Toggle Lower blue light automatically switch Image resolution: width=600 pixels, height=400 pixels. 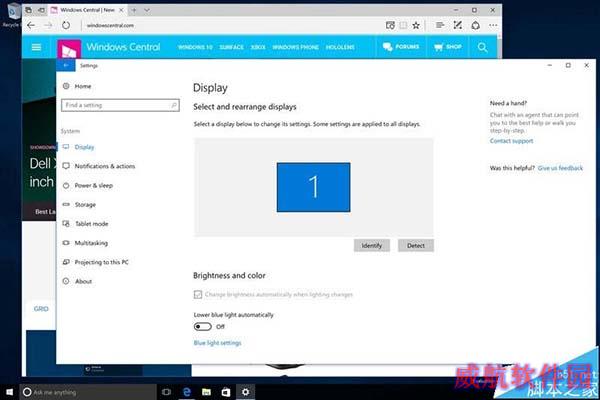point(202,327)
